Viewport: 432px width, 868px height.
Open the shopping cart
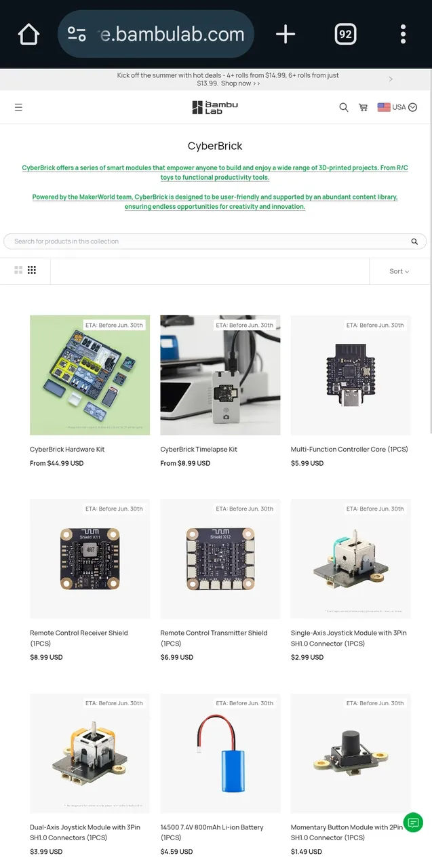(364, 107)
